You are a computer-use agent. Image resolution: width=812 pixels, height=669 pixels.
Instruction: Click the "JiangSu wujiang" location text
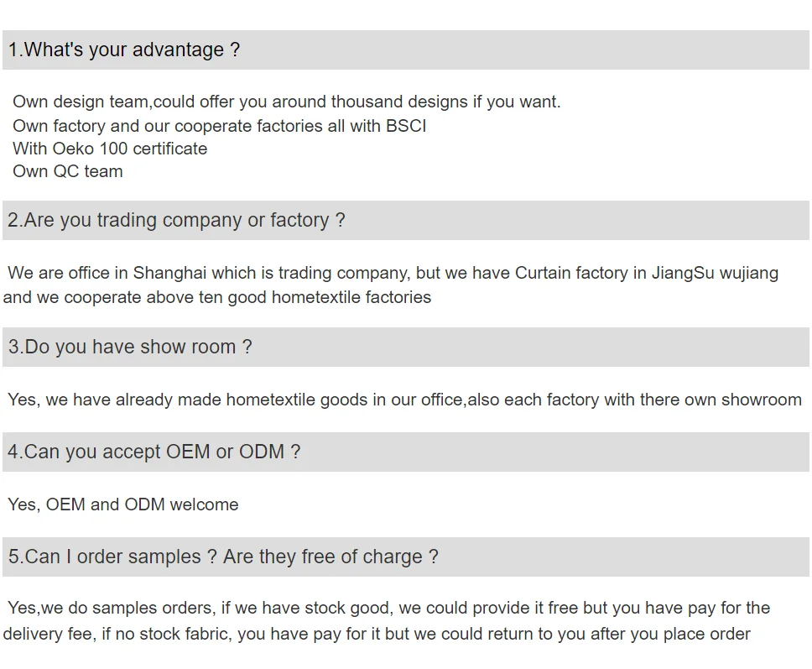click(715, 274)
